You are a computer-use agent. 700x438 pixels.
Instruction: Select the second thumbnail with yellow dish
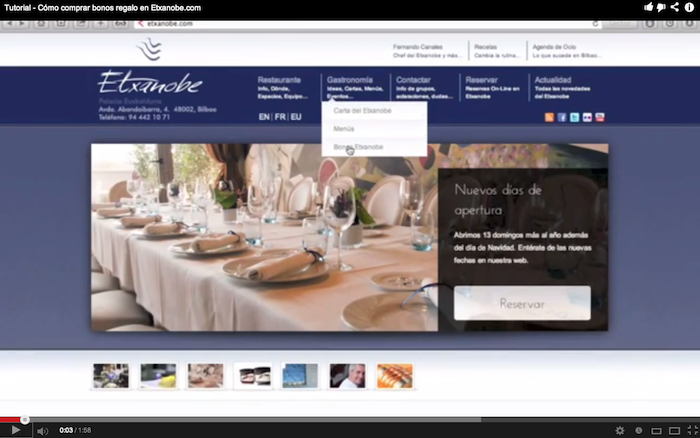coord(158,375)
